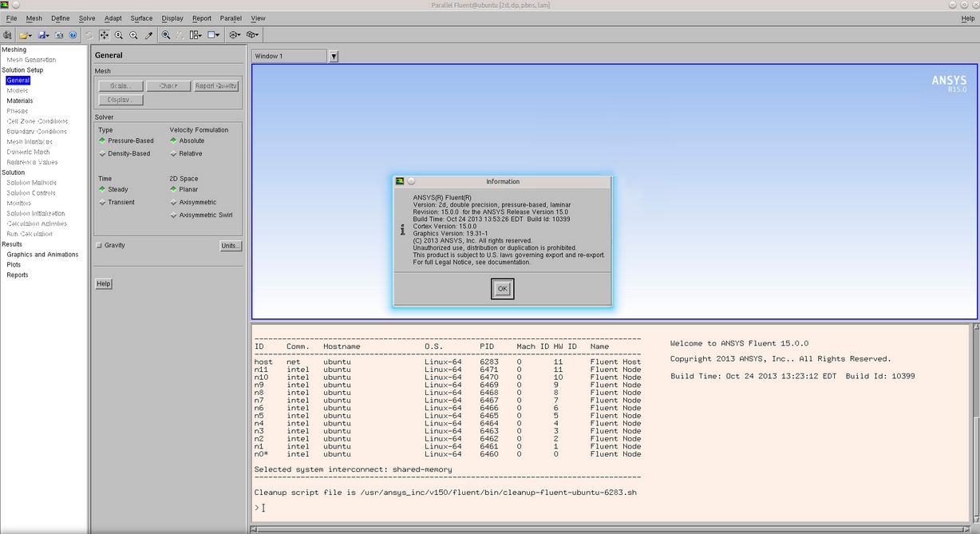Screen dimensions: 980x534
Task: Click the Report Quality button
Action: pos(216,85)
